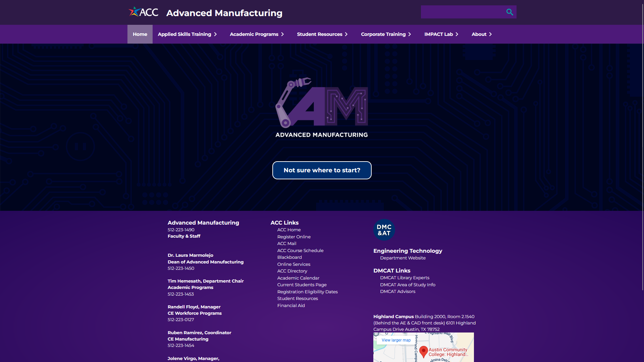
Task: Open the Student Resources footer link
Action: coord(298,299)
